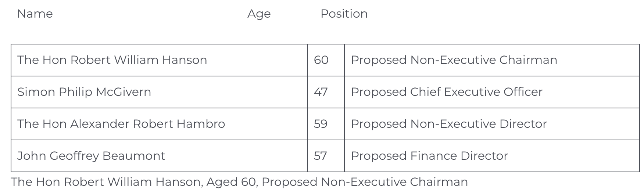Click Hanson's name in the line below the table
The height and width of the screenshot is (191, 644).
[x=106, y=182]
